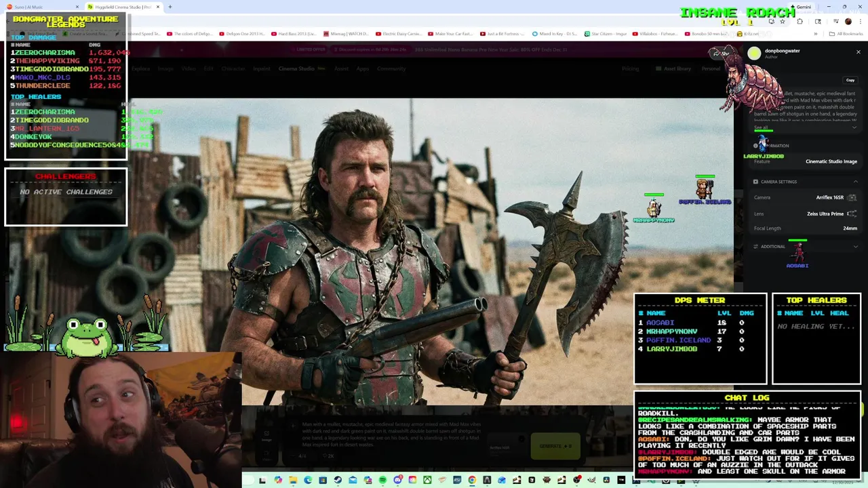Open the 'Bonobo 50 min' bookmark
Viewport: 868px width, 488px height.
tap(707, 33)
